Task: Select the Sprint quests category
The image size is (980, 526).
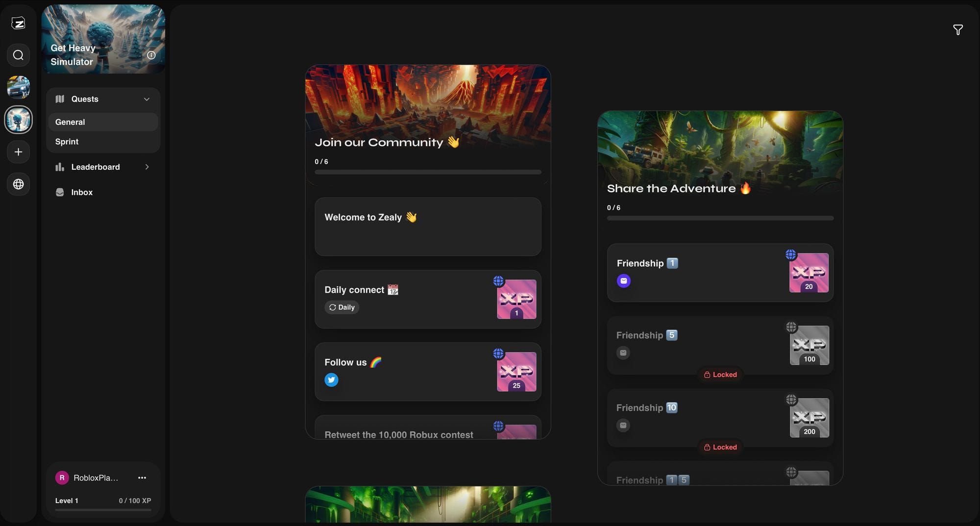Action: pos(103,142)
